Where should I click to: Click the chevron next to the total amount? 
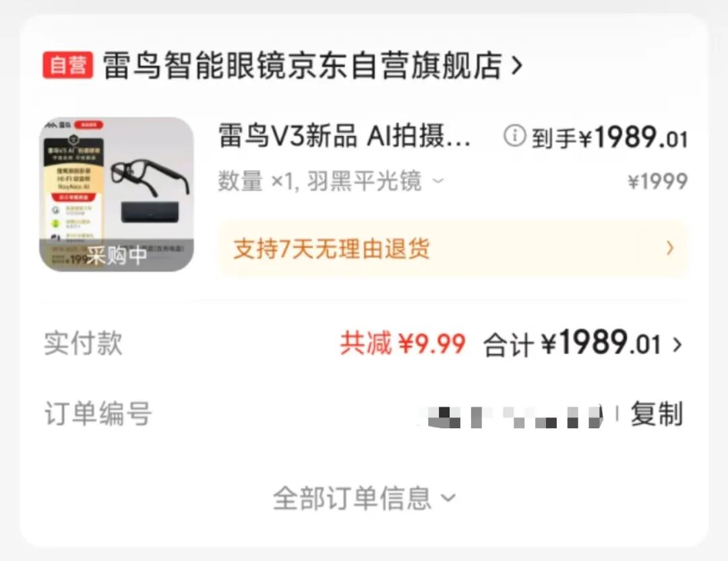(x=677, y=345)
